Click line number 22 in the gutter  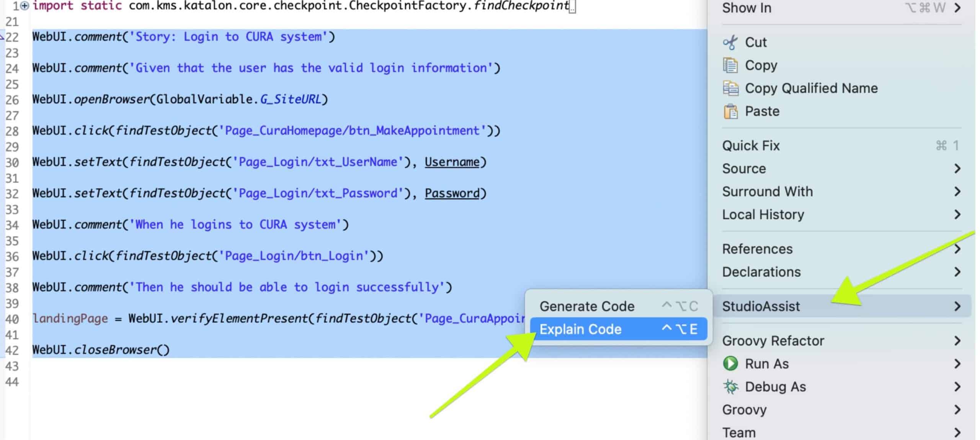[12, 37]
